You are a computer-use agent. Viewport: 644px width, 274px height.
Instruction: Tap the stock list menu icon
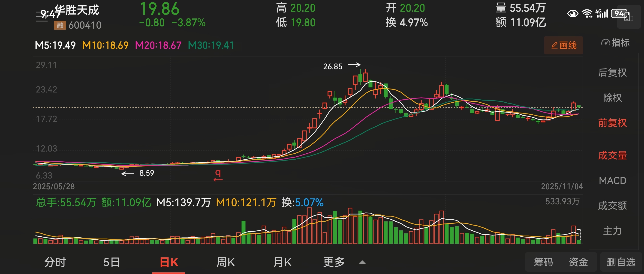(x=42, y=16)
